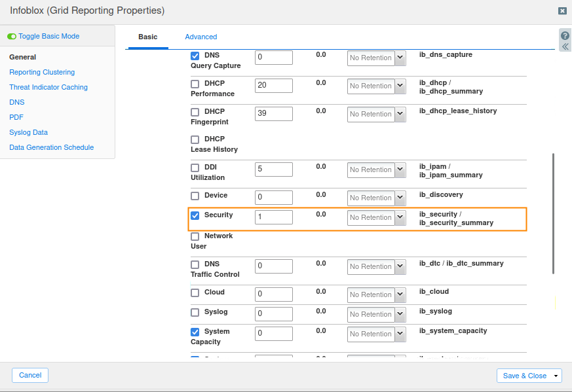Select General in the sidebar

click(23, 57)
